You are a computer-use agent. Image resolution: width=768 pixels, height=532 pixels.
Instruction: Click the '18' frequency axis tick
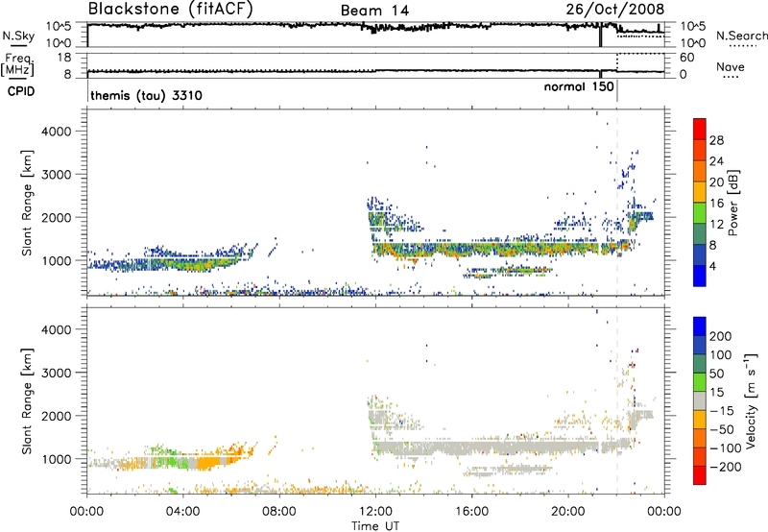[x=64, y=58]
